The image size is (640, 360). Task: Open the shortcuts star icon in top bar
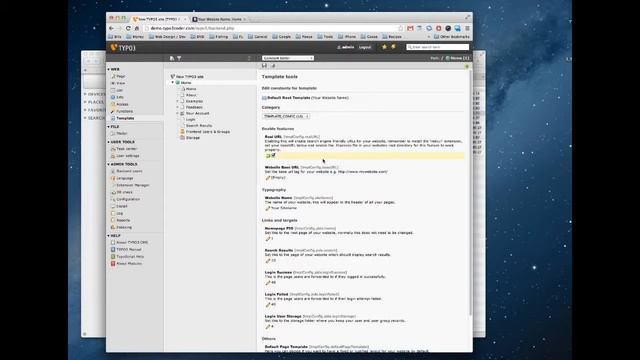click(384, 47)
